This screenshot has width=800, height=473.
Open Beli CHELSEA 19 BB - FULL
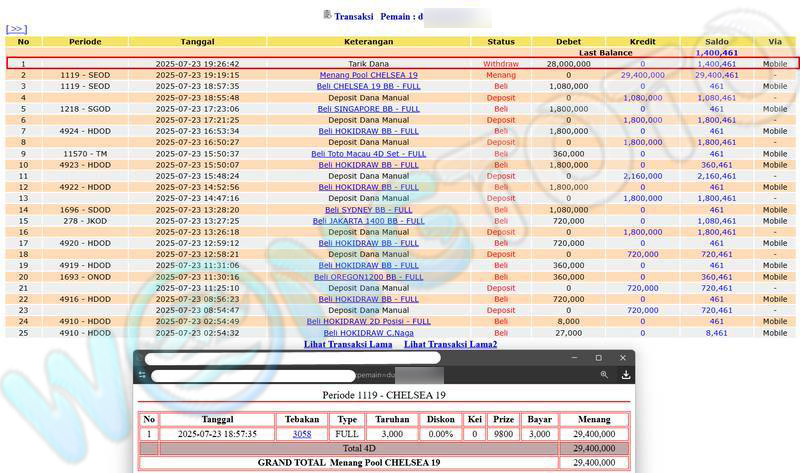[368, 86]
